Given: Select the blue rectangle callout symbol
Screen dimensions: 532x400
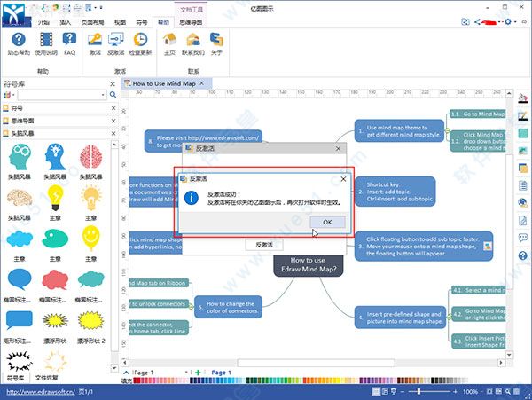Looking at the screenshot, I should [x=20, y=320].
